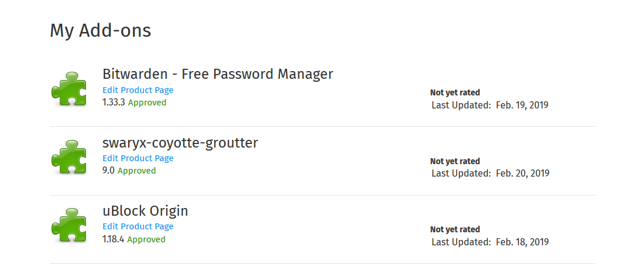The height and width of the screenshot is (272, 644).
Task: Click the Bitwarden green puzzle piece icon
Action: 69,89
